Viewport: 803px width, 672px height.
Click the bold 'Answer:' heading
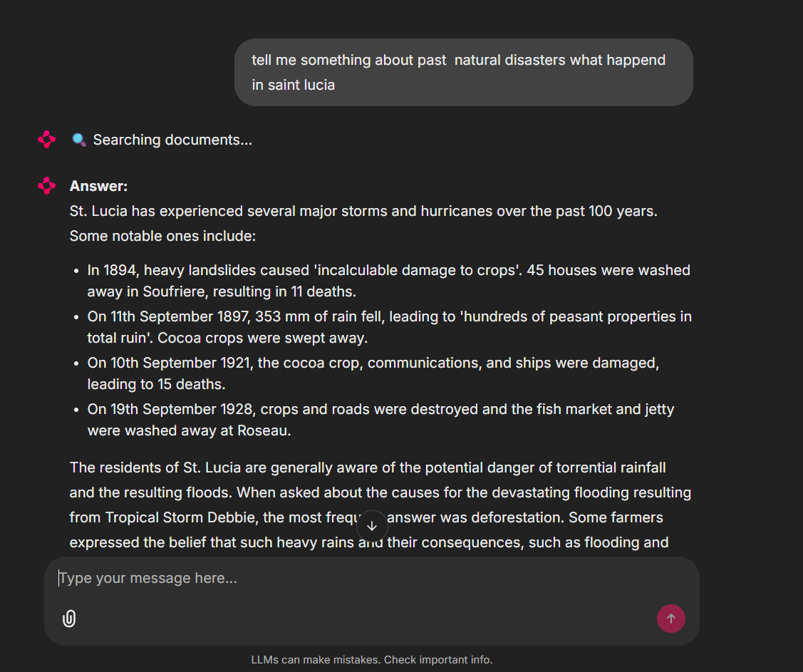98,186
